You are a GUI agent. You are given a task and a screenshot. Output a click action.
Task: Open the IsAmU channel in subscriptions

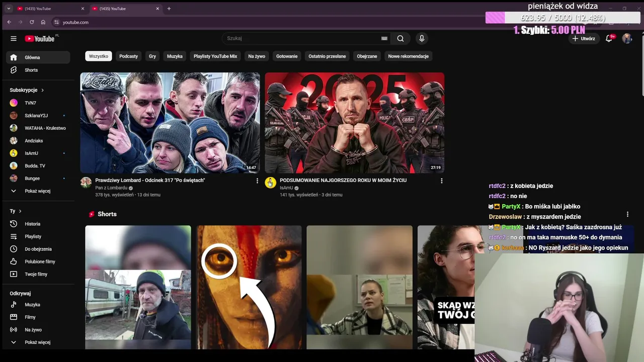38,153
